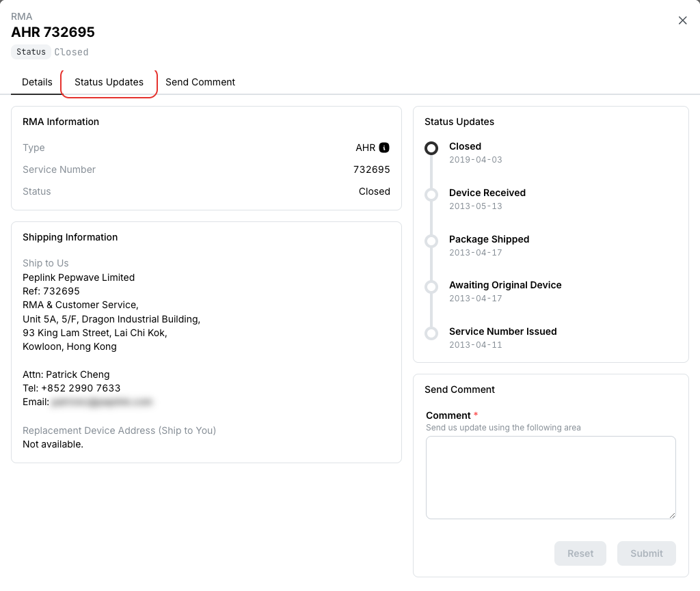Select the Package Shipped timeline marker circle
700x591 pixels.
coord(431,241)
